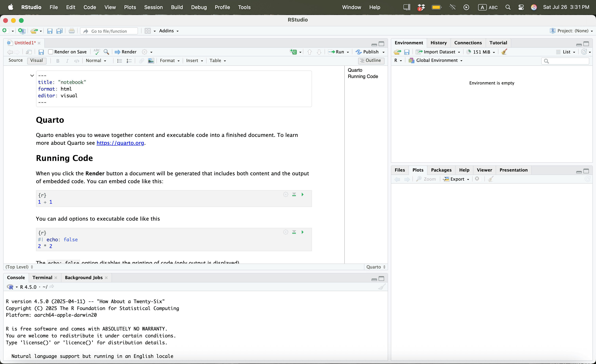The width and height of the screenshot is (596, 364).
Task: Open the Normal paragraph style dropdown
Action: click(x=96, y=61)
